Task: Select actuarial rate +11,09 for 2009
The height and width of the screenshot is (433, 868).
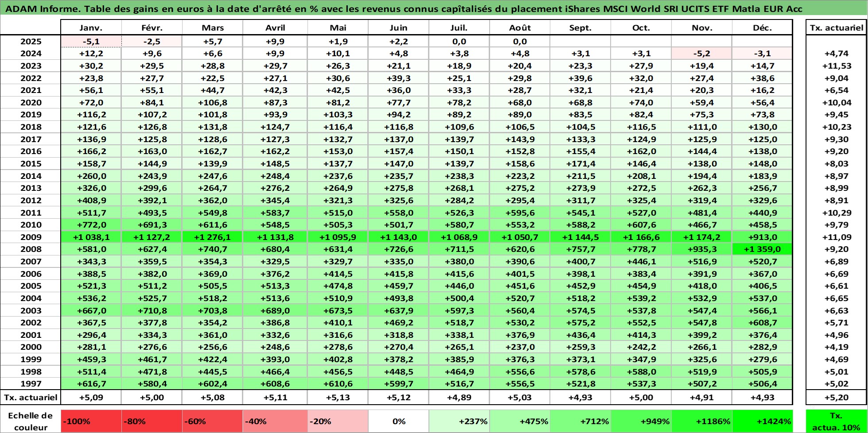Action: click(x=837, y=237)
